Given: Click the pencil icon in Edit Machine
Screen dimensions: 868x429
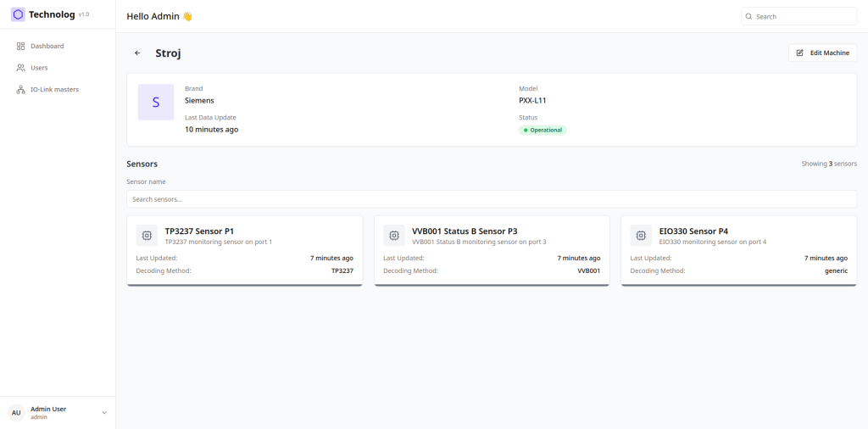Looking at the screenshot, I should [x=799, y=53].
